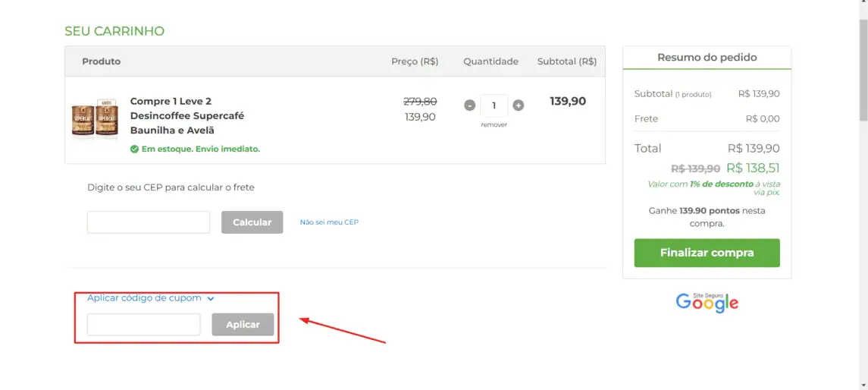The height and width of the screenshot is (390, 868).
Task: Click the Finalizar compra button
Action: 707,253
